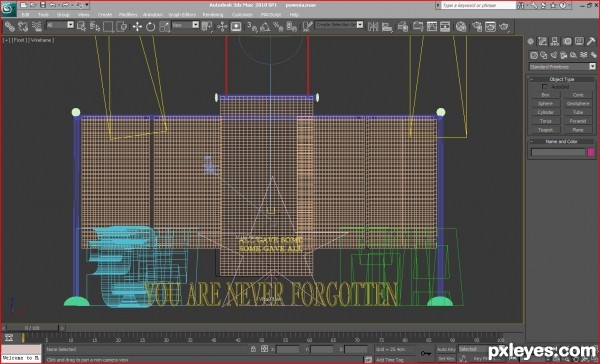Open the Layer Manager
The width and height of the screenshot is (600, 364).
coord(403,26)
